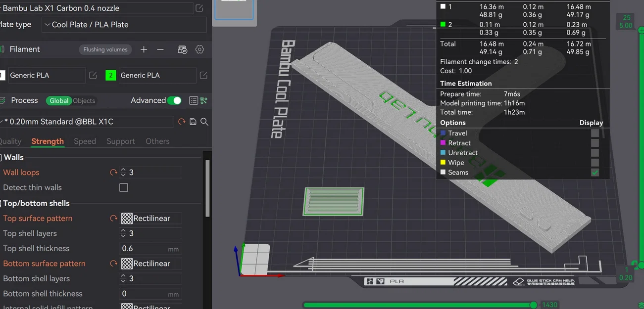Edit the first Generic PLA filament preset
644x309 pixels.
pyautogui.click(x=93, y=75)
